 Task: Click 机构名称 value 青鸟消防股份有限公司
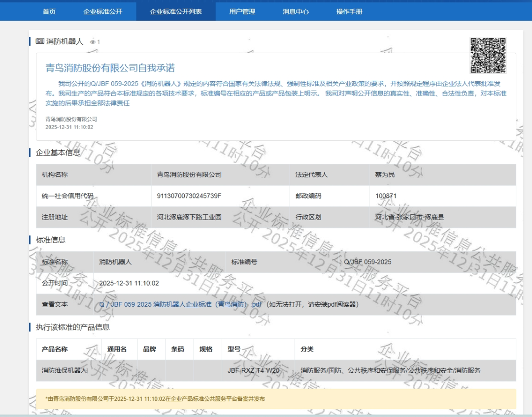click(x=189, y=175)
